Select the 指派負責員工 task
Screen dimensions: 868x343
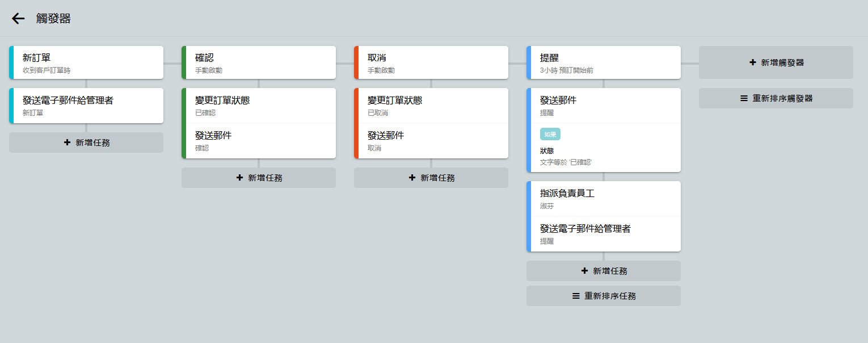point(604,199)
